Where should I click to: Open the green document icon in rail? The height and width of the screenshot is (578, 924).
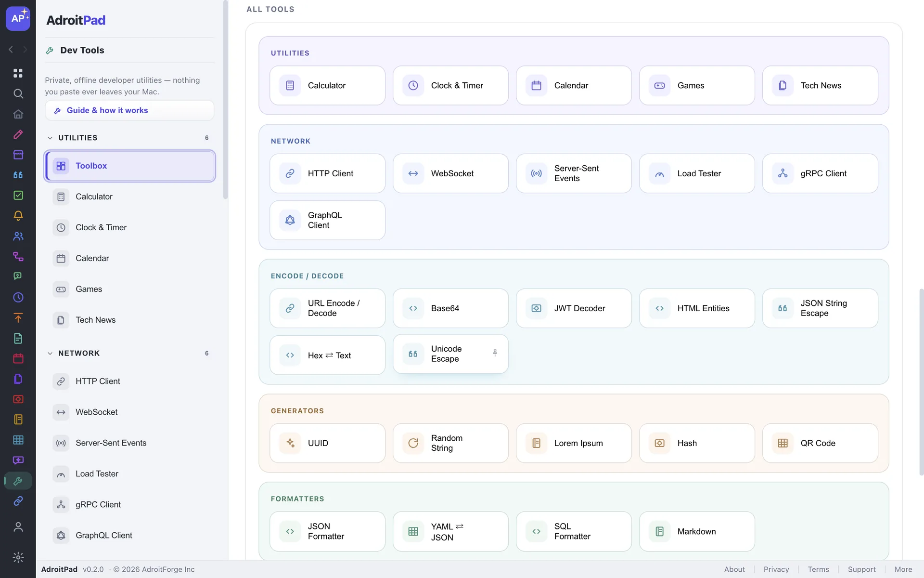point(18,338)
